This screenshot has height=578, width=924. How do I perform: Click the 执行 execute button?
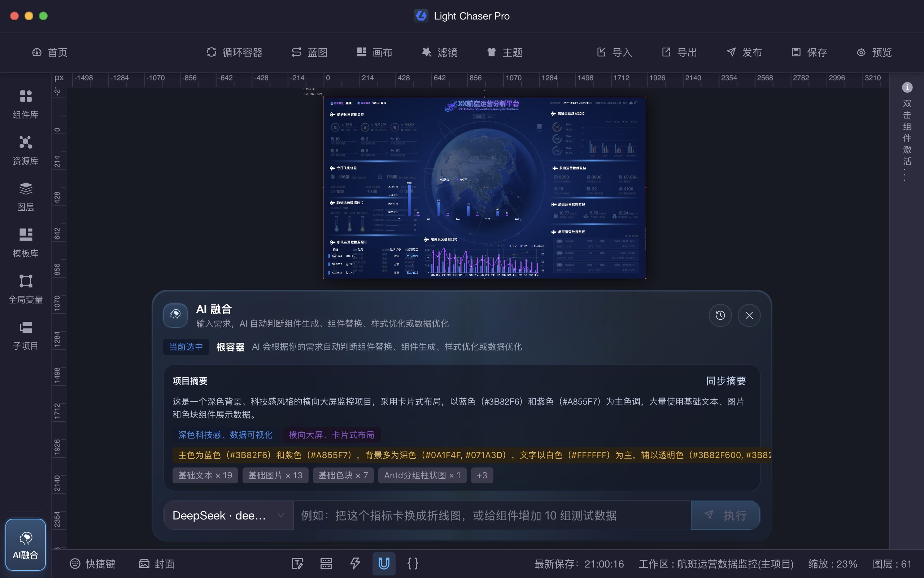(725, 515)
